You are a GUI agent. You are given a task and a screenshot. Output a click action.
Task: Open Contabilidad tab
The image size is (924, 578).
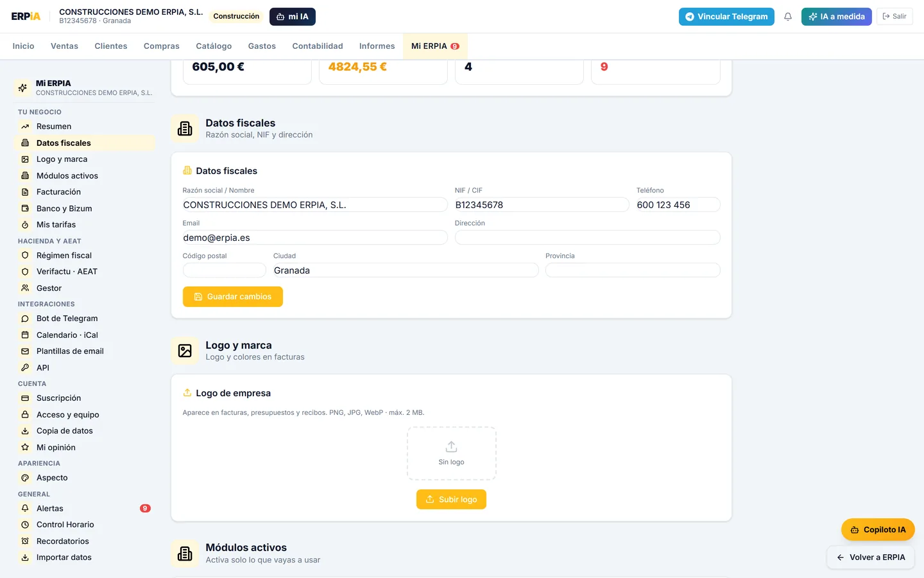pyautogui.click(x=318, y=46)
